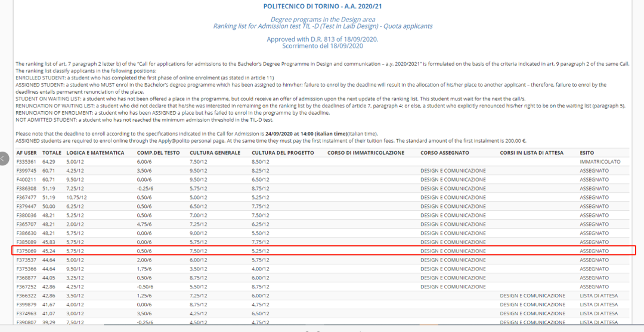Select the CORSI IN LISTA DI ATTESA header
The height and width of the screenshot is (332, 644).
point(531,153)
